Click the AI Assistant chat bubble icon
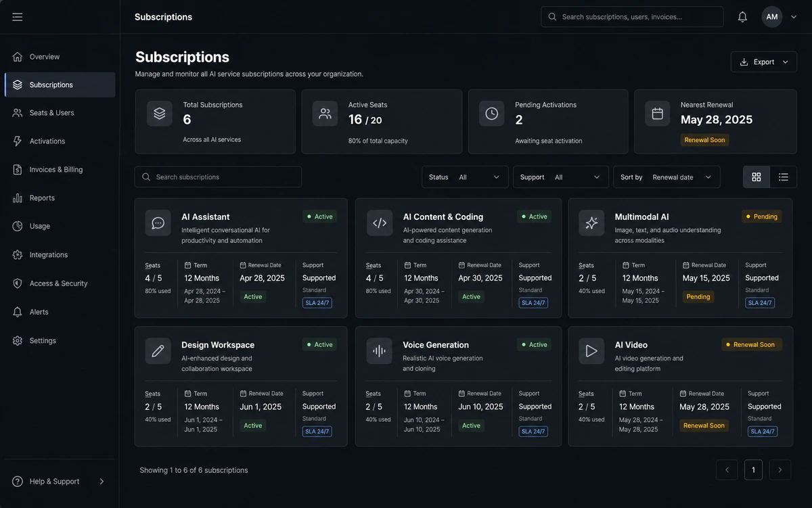Screen dimensions: 812x508 [x=158, y=223]
